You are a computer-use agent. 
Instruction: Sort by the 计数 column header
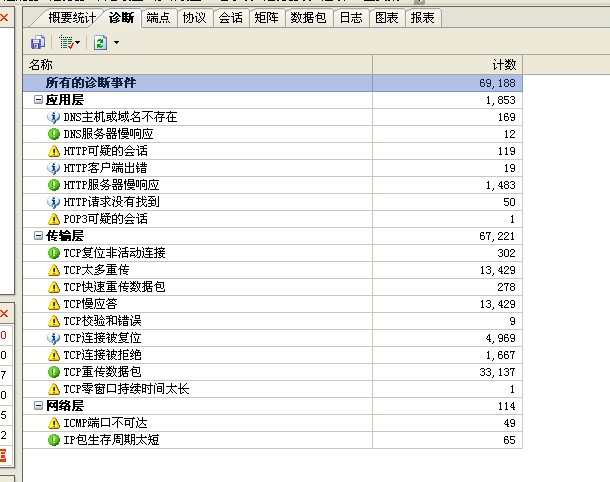pyautogui.click(x=447, y=65)
